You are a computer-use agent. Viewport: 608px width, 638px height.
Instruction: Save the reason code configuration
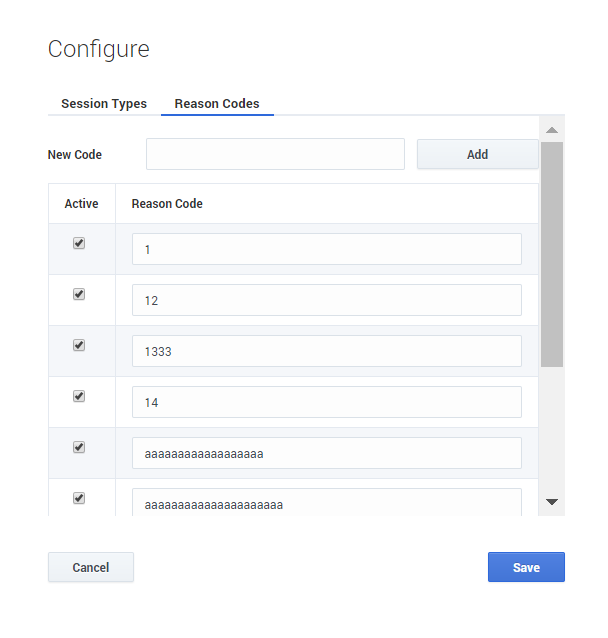click(526, 567)
